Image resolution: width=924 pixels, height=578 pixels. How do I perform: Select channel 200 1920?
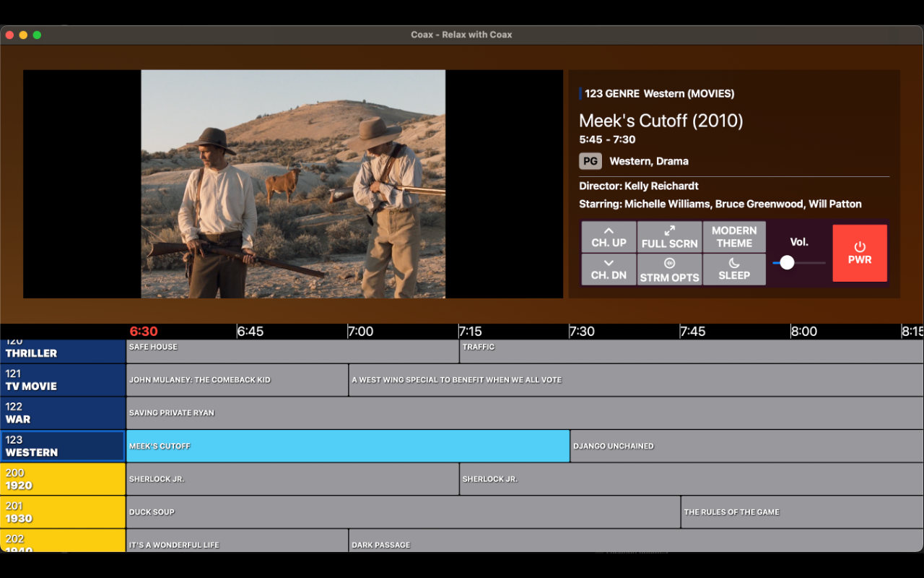[63, 479]
